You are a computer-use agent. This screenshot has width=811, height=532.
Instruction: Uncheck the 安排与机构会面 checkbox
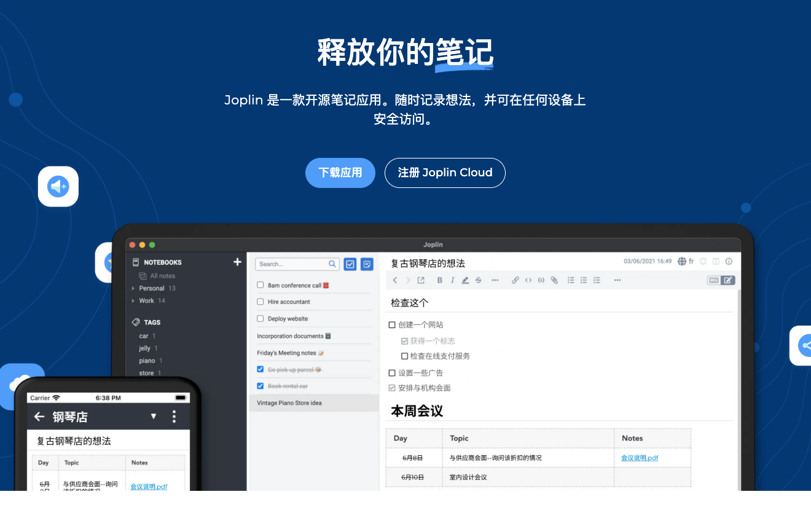click(392, 388)
